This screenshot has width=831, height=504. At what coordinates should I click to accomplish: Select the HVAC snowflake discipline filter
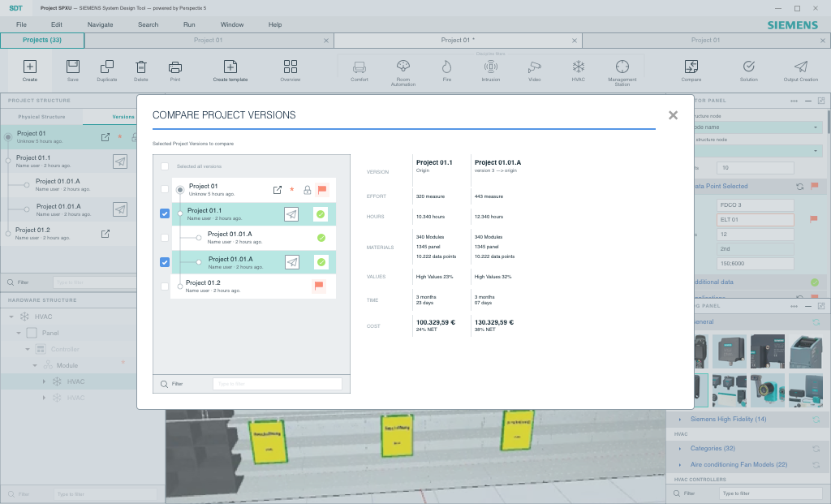[578, 67]
